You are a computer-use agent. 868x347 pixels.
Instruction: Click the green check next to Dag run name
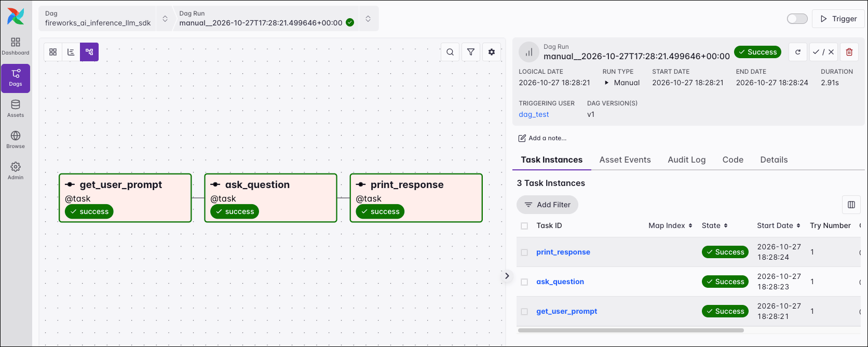click(x=350, y=22)
